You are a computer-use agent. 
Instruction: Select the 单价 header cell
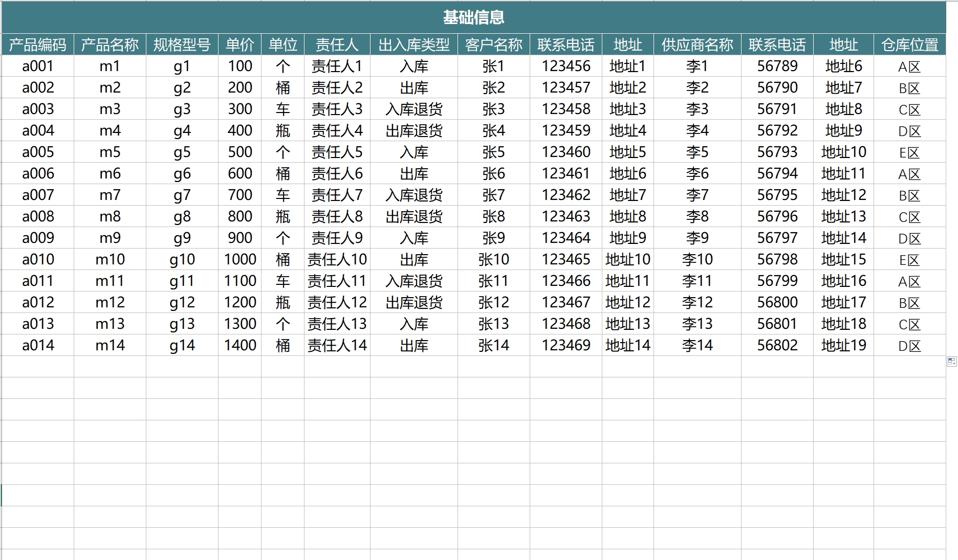point(240,45)
